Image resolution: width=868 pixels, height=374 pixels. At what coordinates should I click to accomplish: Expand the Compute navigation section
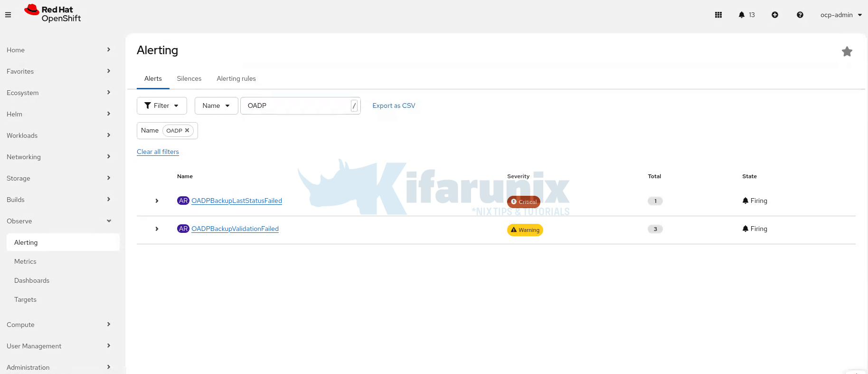(x=59, y=325)
